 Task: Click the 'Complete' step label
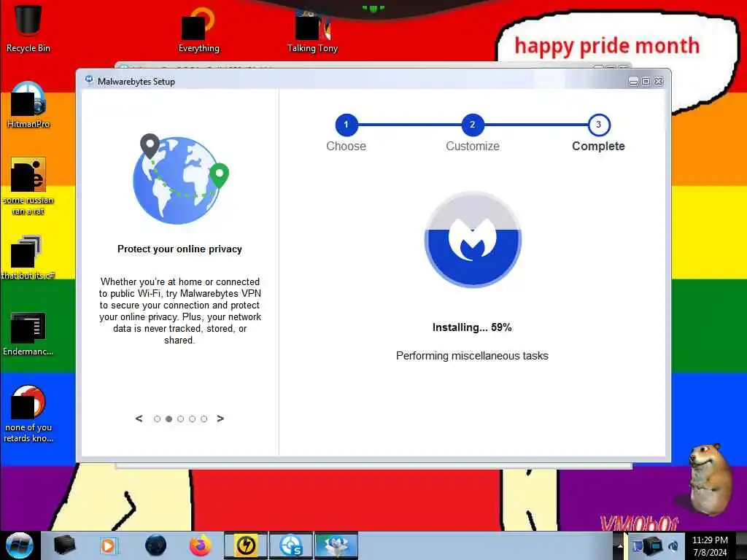598,146
